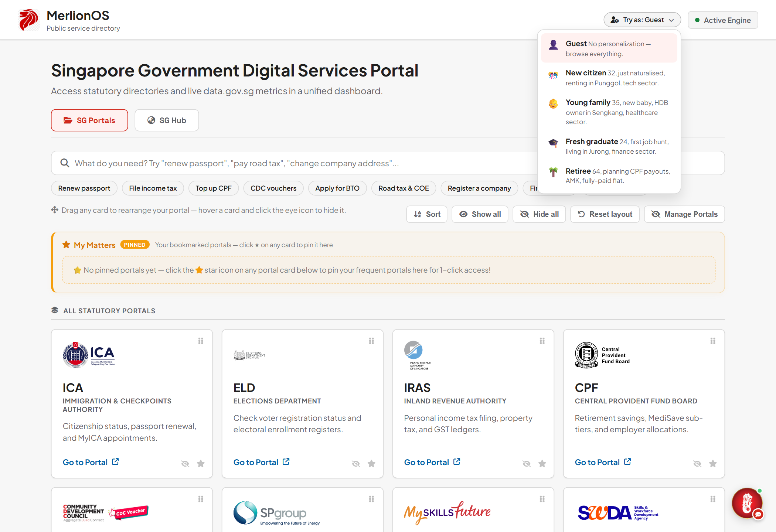The height and width of the screenshot is (532, 776).
Task: Click the File income tax chip
Action: 153,188
